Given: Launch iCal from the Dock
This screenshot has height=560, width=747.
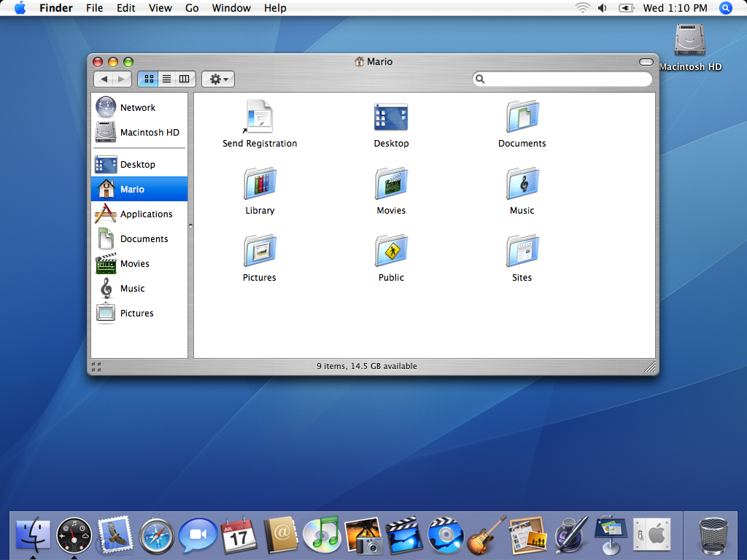Looking at the screenshot, I should click(239, 534).
